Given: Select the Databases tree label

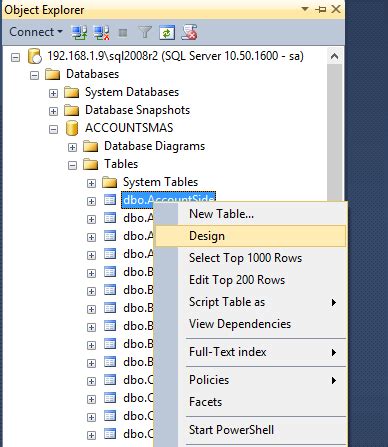Looking at the screenshot, I should [x=92, y=74].
